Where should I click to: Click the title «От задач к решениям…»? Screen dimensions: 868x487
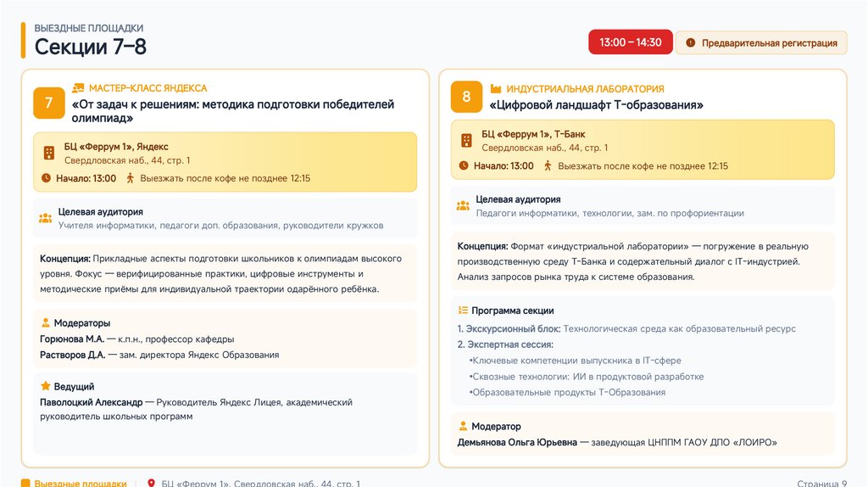pyautogui.click(x=233, y=111)
